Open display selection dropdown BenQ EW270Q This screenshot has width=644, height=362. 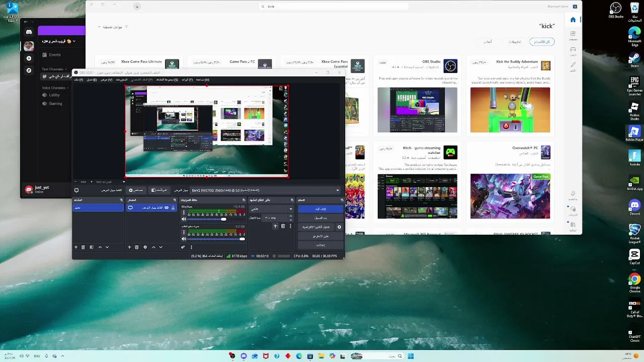click(264, 191)
